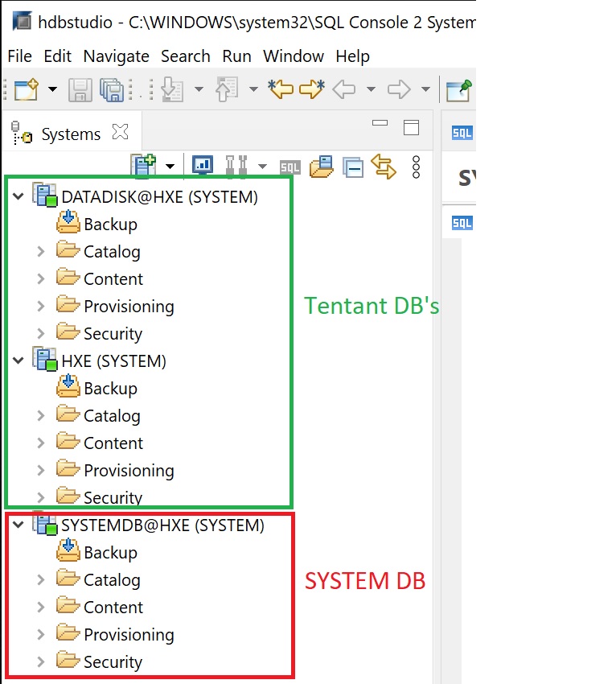This screenshot has width=616, height=684.
Task: Open the Navigate menu
Action: point(116,56)
